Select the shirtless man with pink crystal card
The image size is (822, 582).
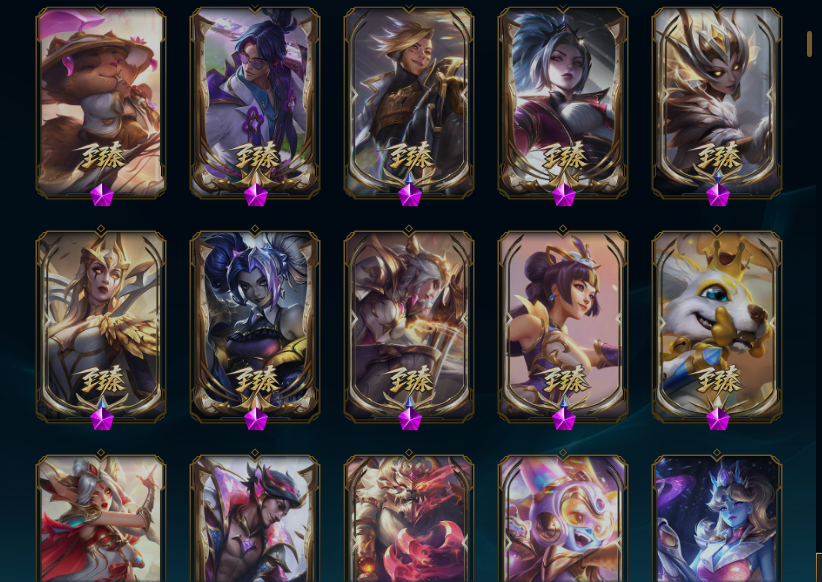click(255, 518)
